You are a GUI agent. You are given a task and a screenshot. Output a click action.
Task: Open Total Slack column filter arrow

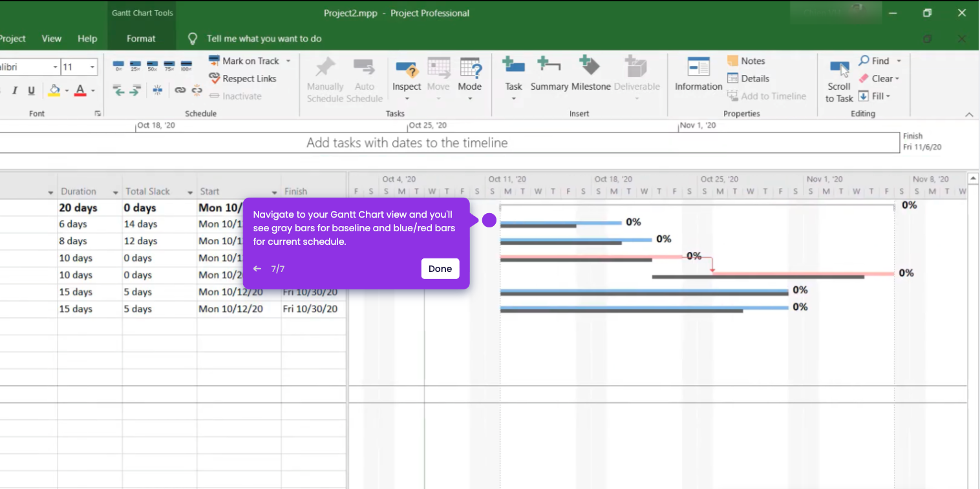click(191, 192)
